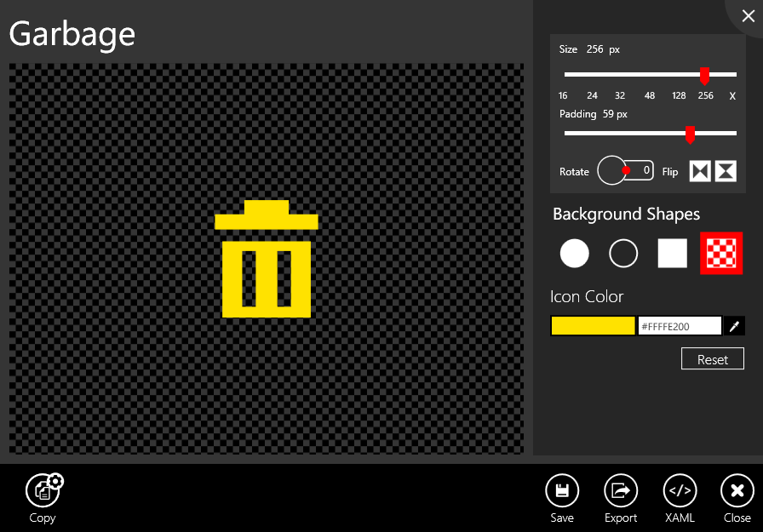
Task: Select the outlined circle background shape
Action: click(623, 253)
